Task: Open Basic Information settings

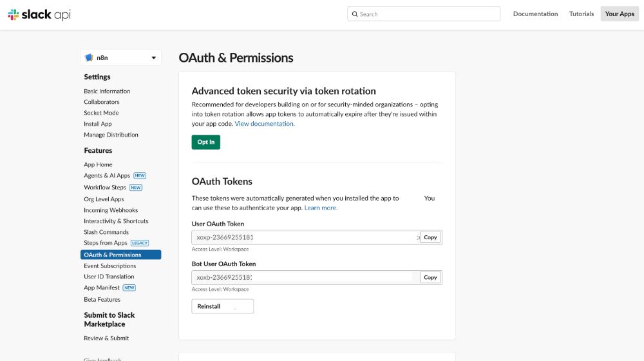Action: click(107, 91)
